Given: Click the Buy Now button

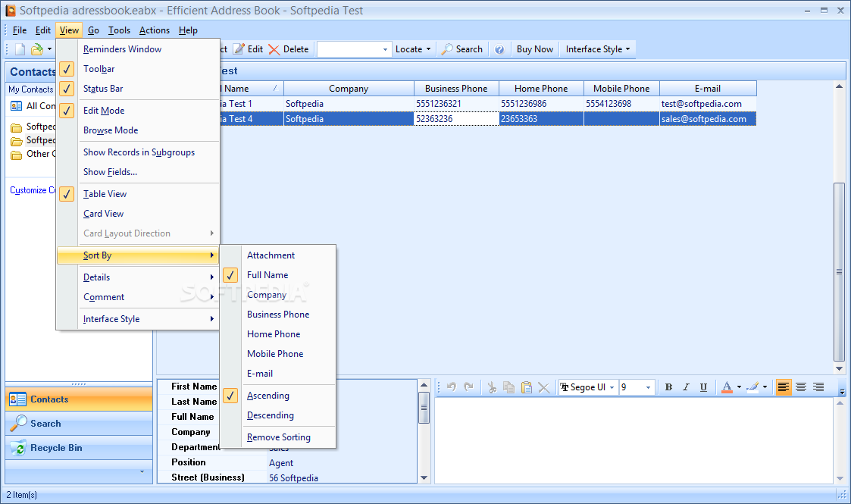Looking at the screenshot, I should tap(534, 49).
